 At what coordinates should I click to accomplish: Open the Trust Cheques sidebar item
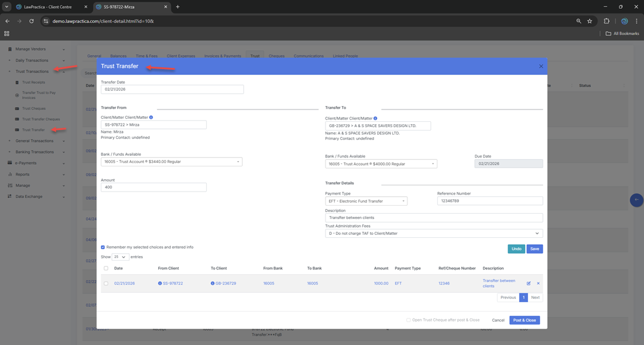[x=33, y=108]
